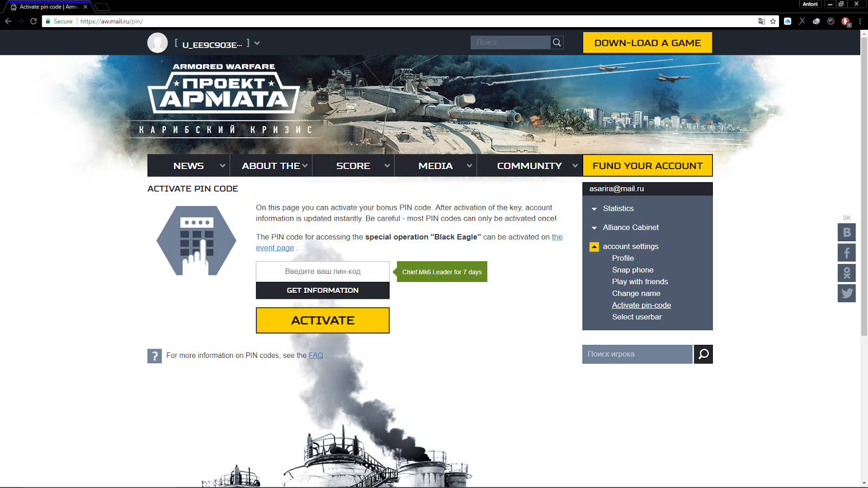Click FUND YOUR ACCOUNT button

pos(648,166)
